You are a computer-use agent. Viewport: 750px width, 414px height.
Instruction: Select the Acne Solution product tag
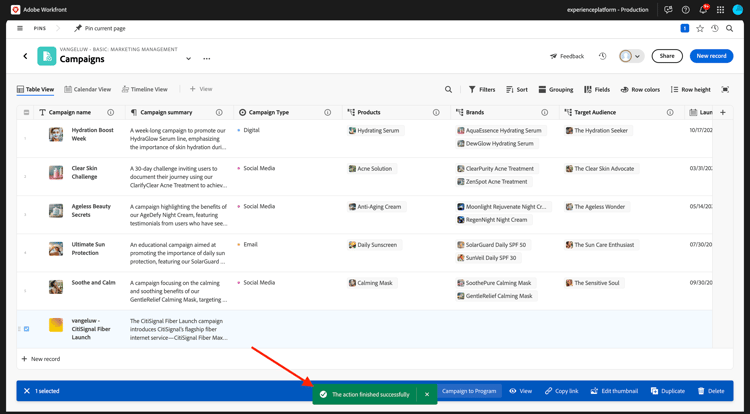372,169
